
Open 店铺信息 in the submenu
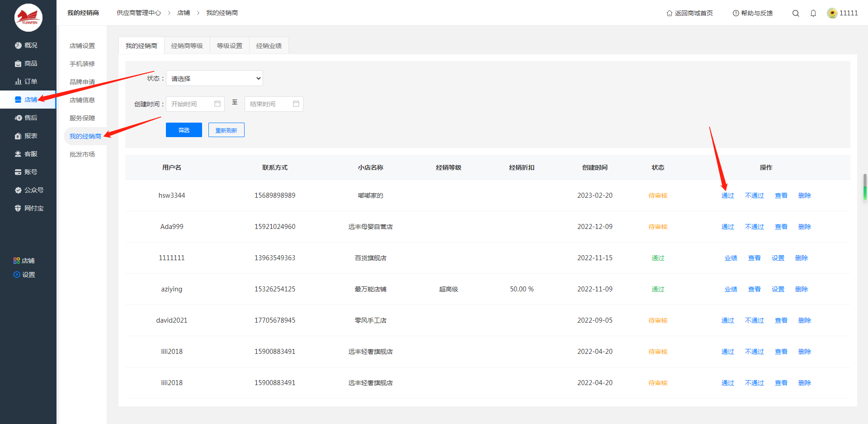[82, 100]
